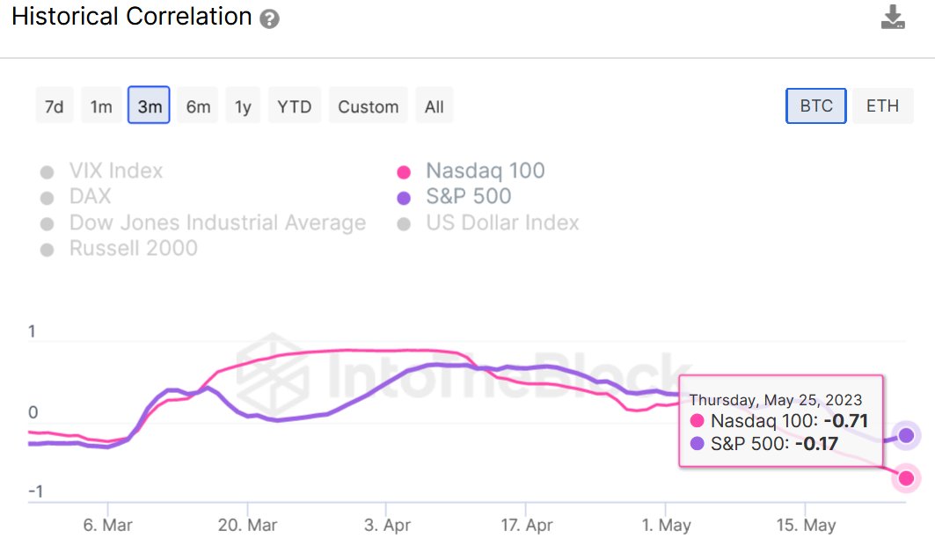
Task: Click the help question mark icon
Action: point(270,19)
